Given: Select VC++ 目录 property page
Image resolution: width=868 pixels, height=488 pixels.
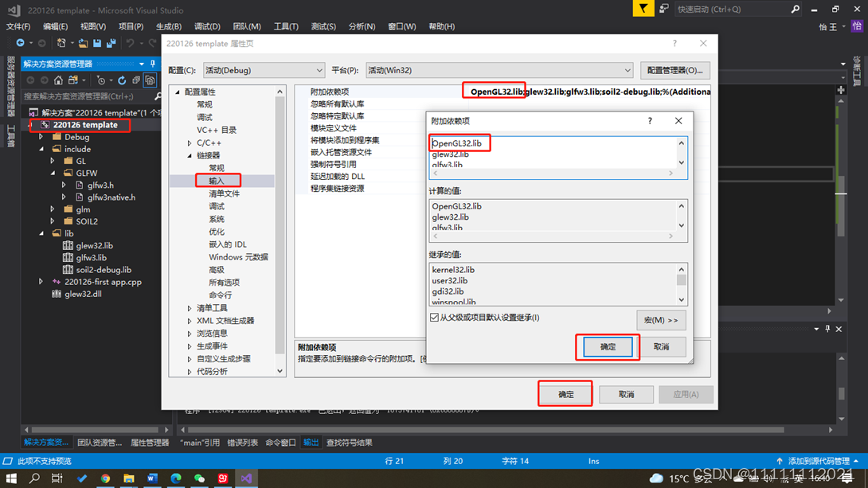Looking at the screenshot, I should tap(217, 130).
